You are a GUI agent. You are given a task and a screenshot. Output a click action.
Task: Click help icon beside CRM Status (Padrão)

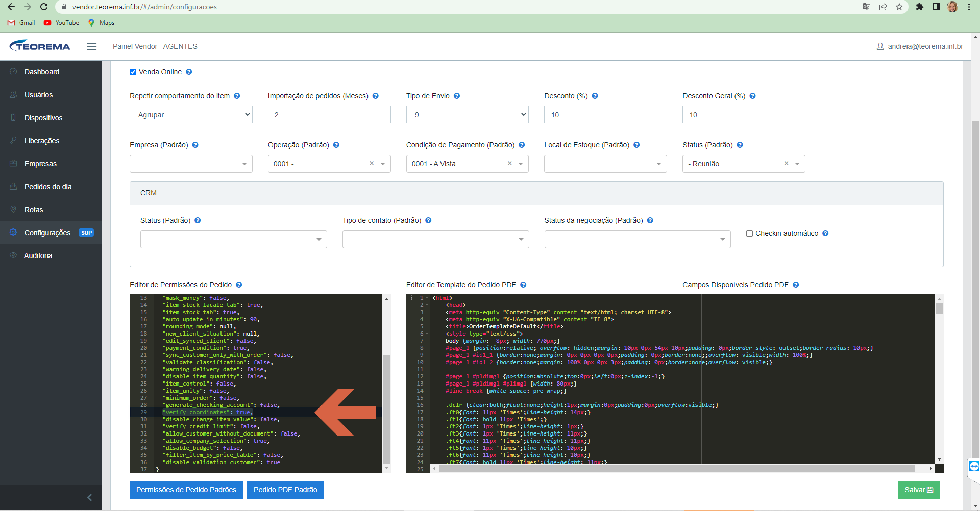[x=198, y=220]
